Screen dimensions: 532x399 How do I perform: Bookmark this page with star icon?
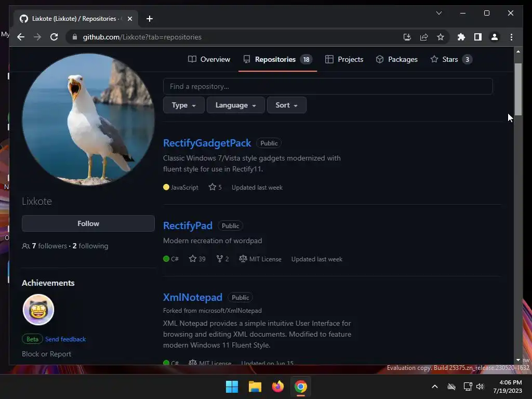click(x=441, y=37)
